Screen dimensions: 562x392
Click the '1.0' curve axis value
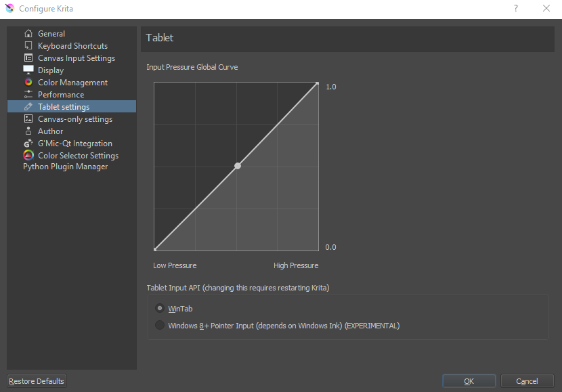click(x=331, y=87)
